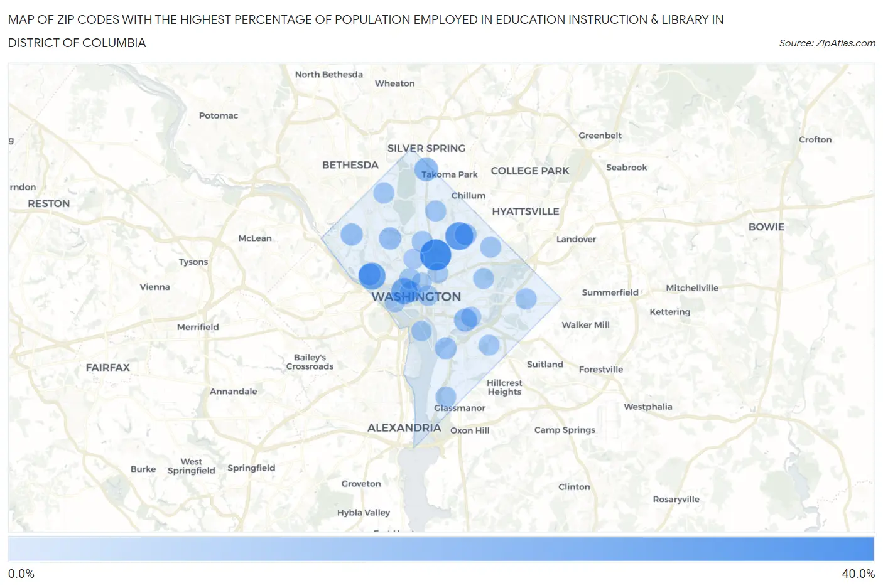Click the BOWIE map label
This screenshot has width=883, height=588.
pyautogui.click(x=766, y=227)
